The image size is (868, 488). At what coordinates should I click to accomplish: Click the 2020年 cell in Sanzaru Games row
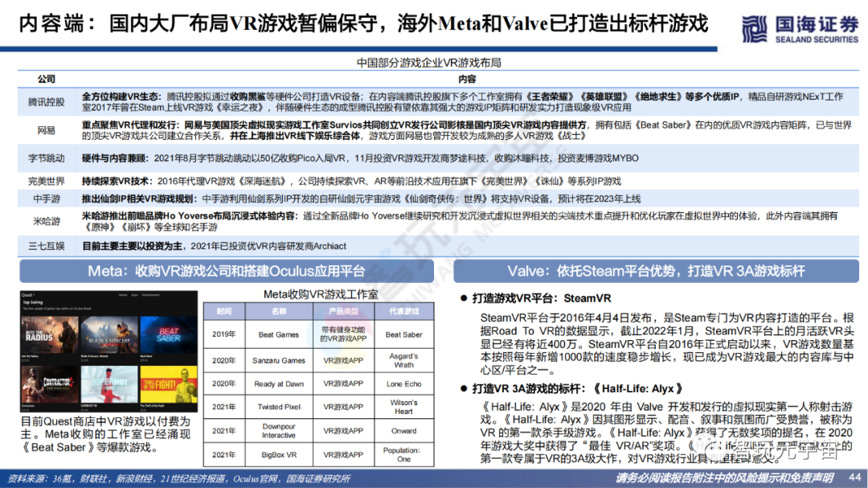(224, 360)
